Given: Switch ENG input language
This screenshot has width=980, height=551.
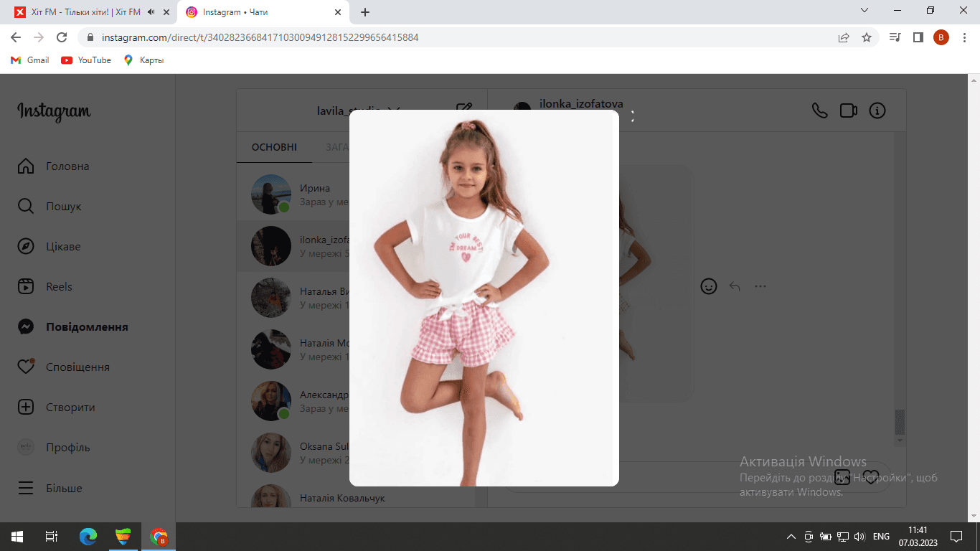Looking at the screenshot, I should (x=882, y=536).
